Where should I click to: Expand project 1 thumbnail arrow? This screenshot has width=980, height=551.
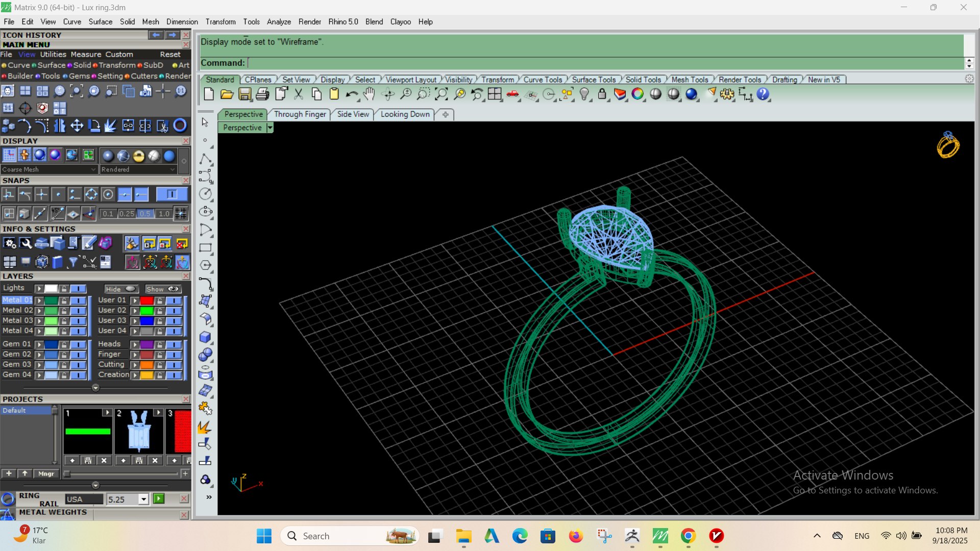click(x=107, y=413)
